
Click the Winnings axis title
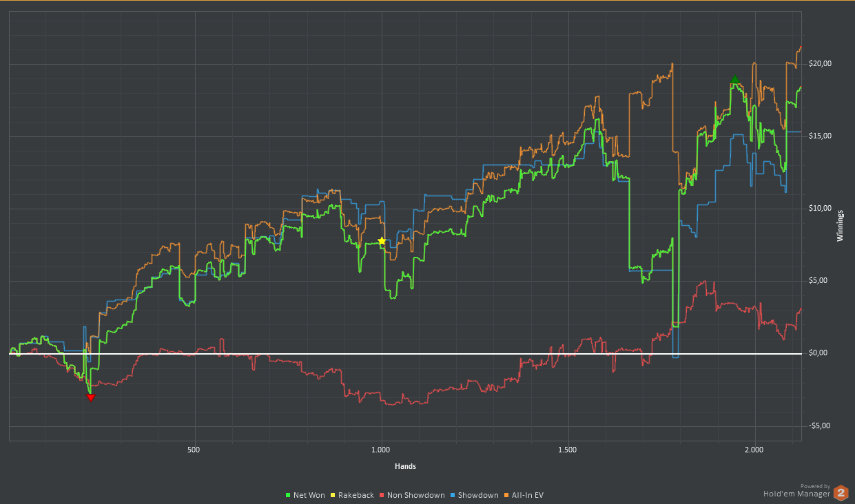pyautogui.click(x=839, y=226)
